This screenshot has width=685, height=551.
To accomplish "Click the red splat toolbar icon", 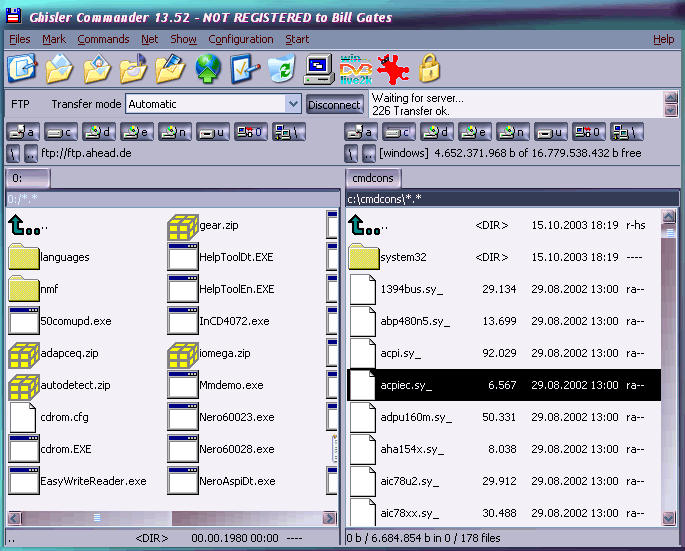I will click(x=392, y=69).
